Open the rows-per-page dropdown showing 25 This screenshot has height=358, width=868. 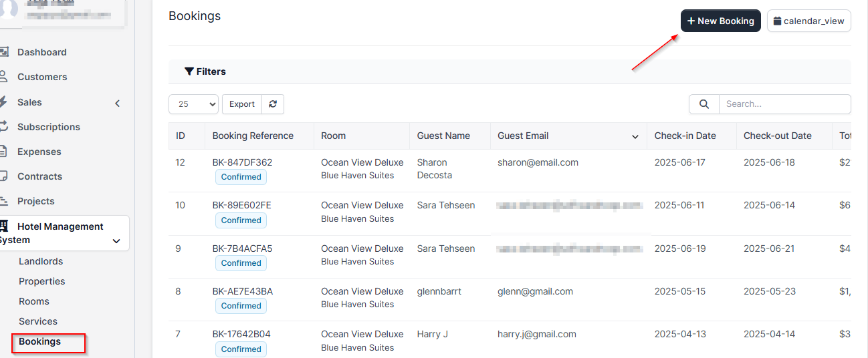(x=194, y=104)
